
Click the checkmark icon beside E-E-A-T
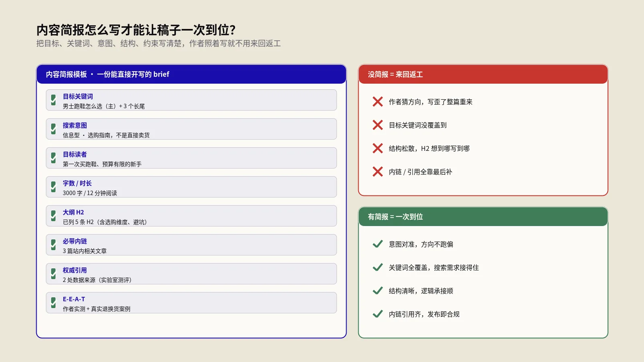coord(54,302)
